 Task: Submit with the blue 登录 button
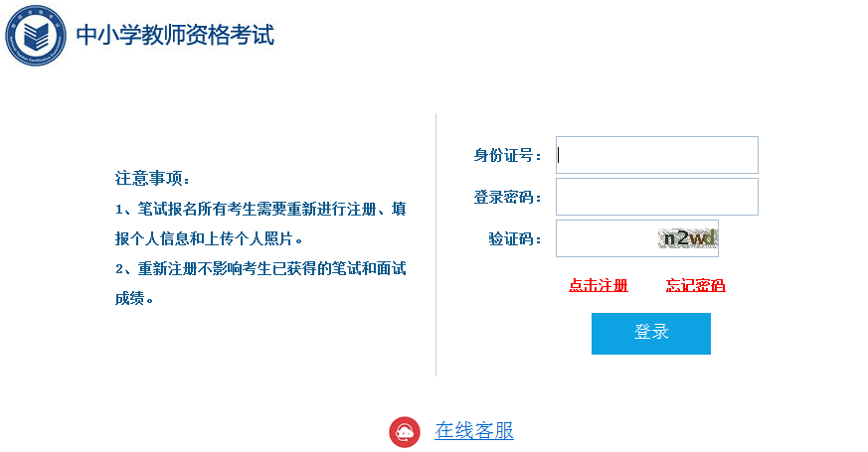[651, 334]
